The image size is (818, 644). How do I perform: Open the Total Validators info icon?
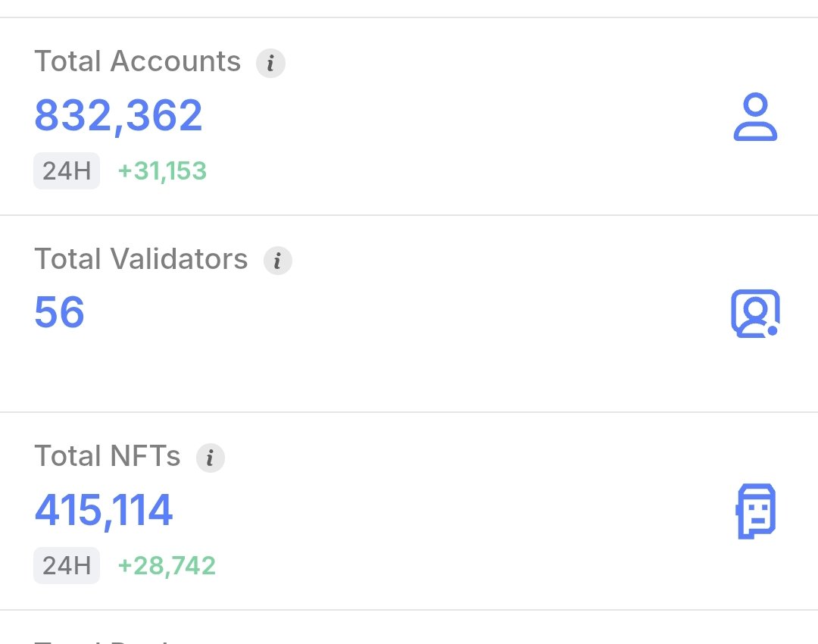[277, 261]
